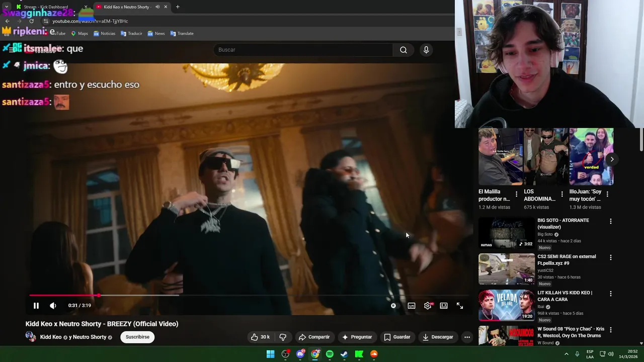Mute the video player volume icon
The image size is (644, 362).
53,306
